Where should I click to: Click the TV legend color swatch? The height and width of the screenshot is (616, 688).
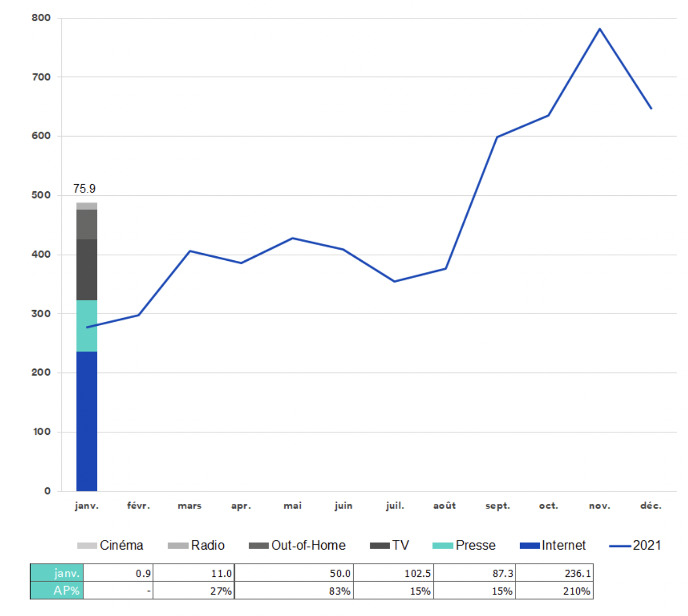coord(380,545)
